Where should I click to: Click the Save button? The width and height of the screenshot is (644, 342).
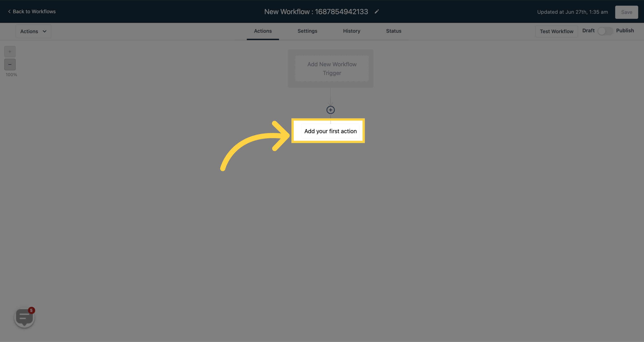pyautogui.click(x=627, y=12)
